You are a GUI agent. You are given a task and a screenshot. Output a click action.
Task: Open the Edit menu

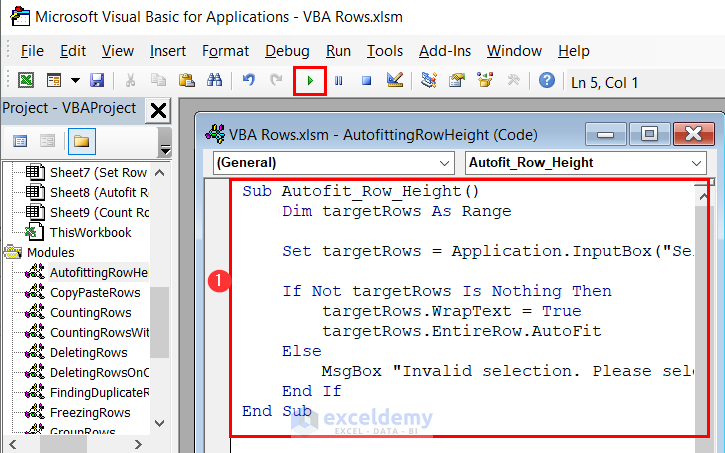click(73, 51)
